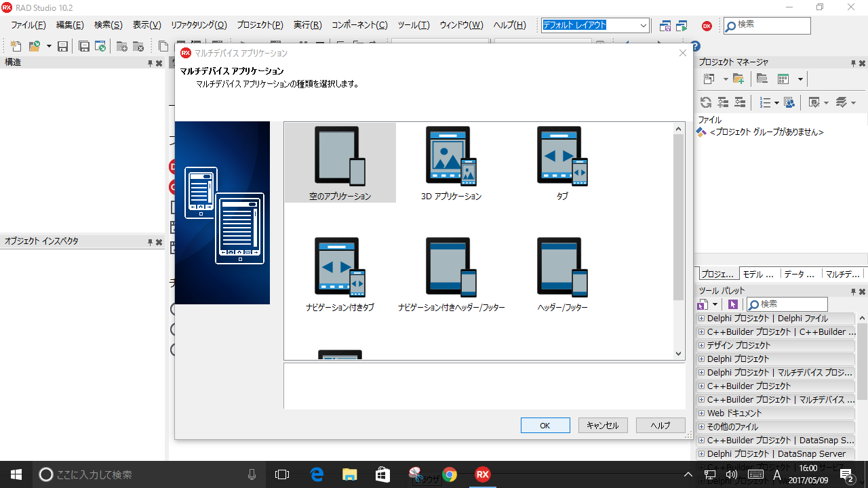Switch to the マルチデ... tab
Viewport: 868px width, 488px height.
tap(842, 274)
